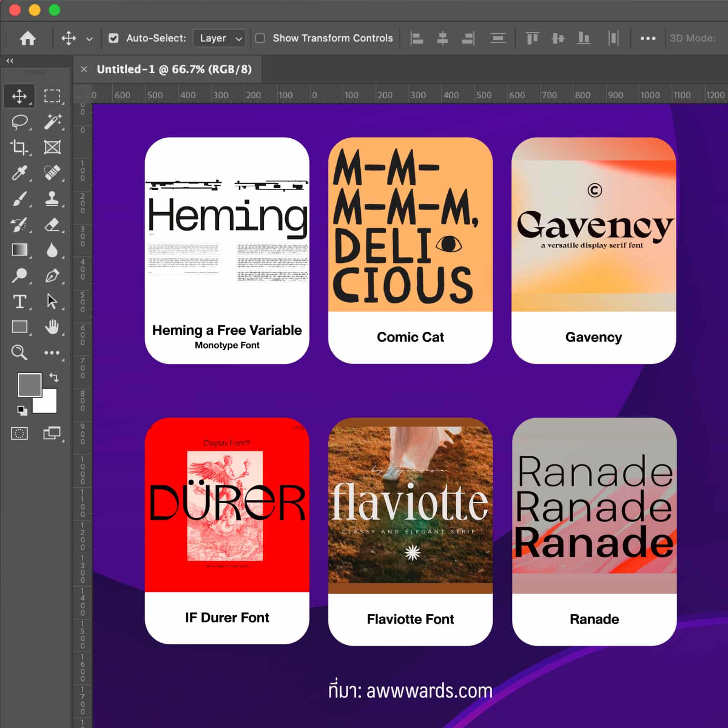Enable Show Transform Controls checkbox
The width and height of the screenshot is (728, 728).
(x=260, y=38)
